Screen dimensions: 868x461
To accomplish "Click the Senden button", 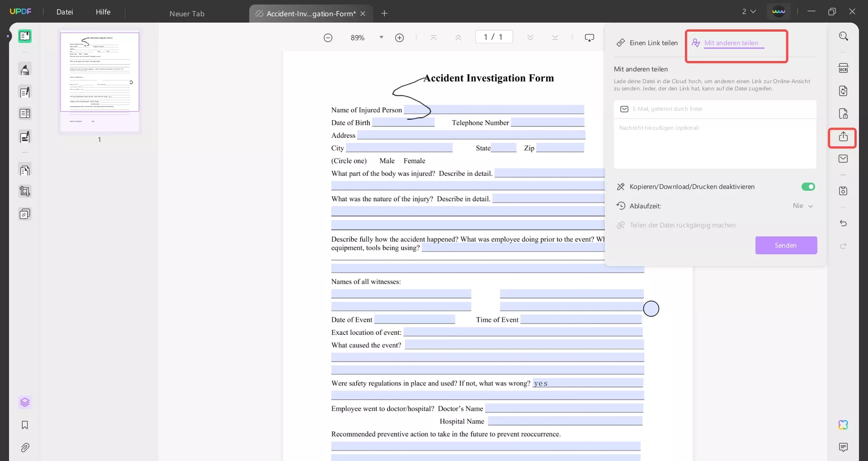I will click(x=786, y=245).
